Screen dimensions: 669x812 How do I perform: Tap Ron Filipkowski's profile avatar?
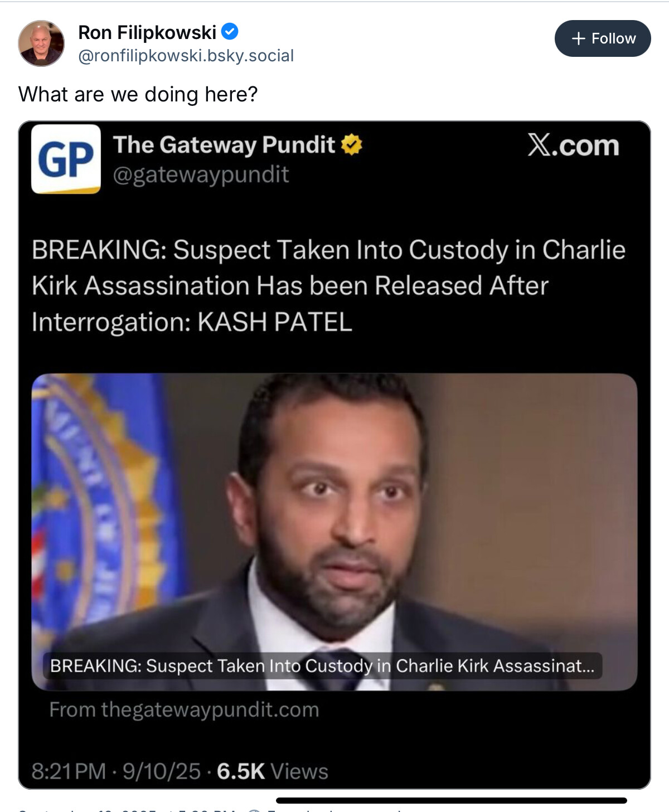tap(41, 43)
